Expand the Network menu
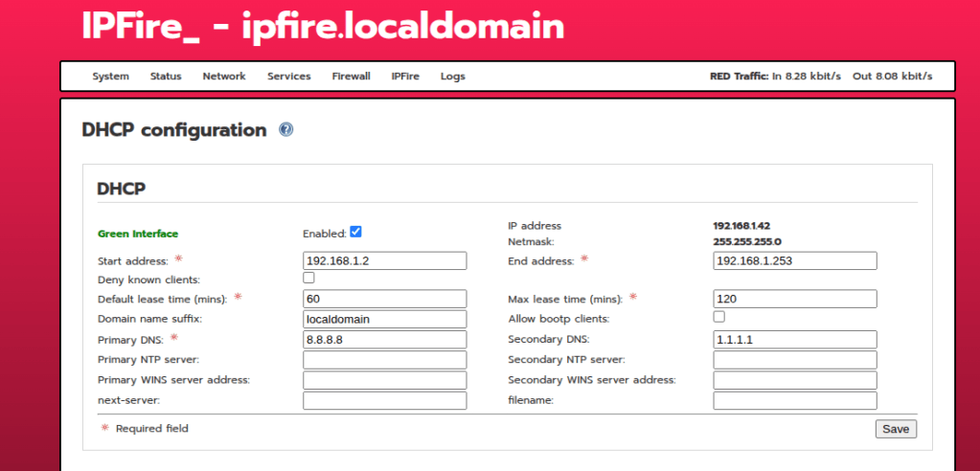The height and width of the screenshot is (471, 980). (224, 77)
